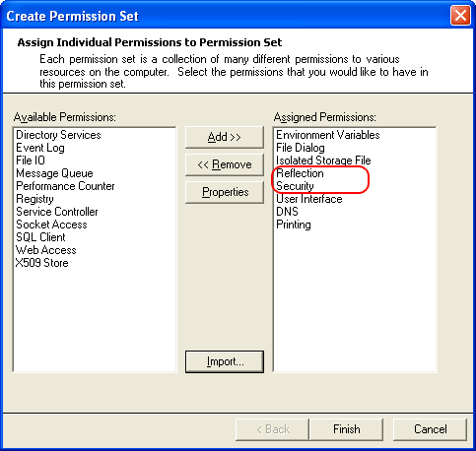The height and width of the screenshot is (451, 476).
Task: Select Reflection in Assigned Permissions
Action: point(300,173)
